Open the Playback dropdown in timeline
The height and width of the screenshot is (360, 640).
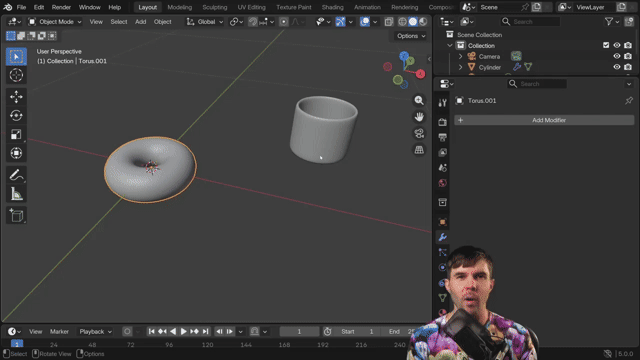coord(96,331)
